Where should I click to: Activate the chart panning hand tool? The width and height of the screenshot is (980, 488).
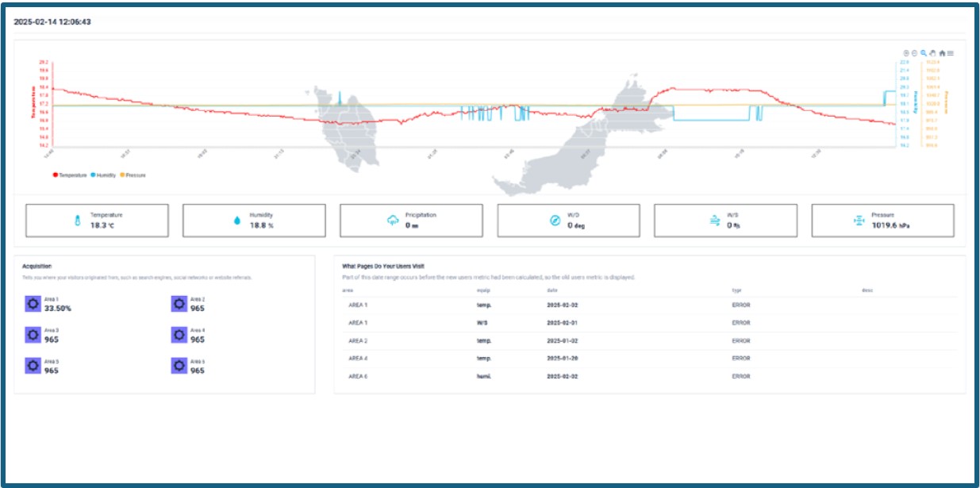932,53
